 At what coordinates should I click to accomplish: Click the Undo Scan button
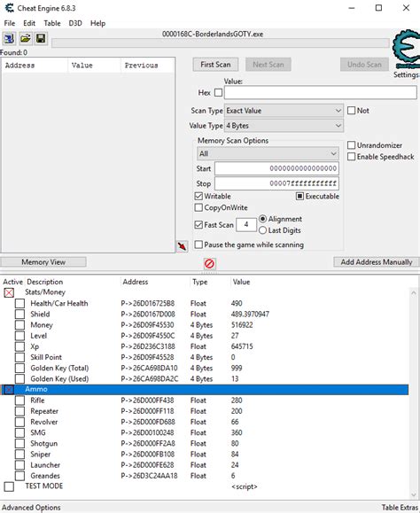tap(364, 65)
